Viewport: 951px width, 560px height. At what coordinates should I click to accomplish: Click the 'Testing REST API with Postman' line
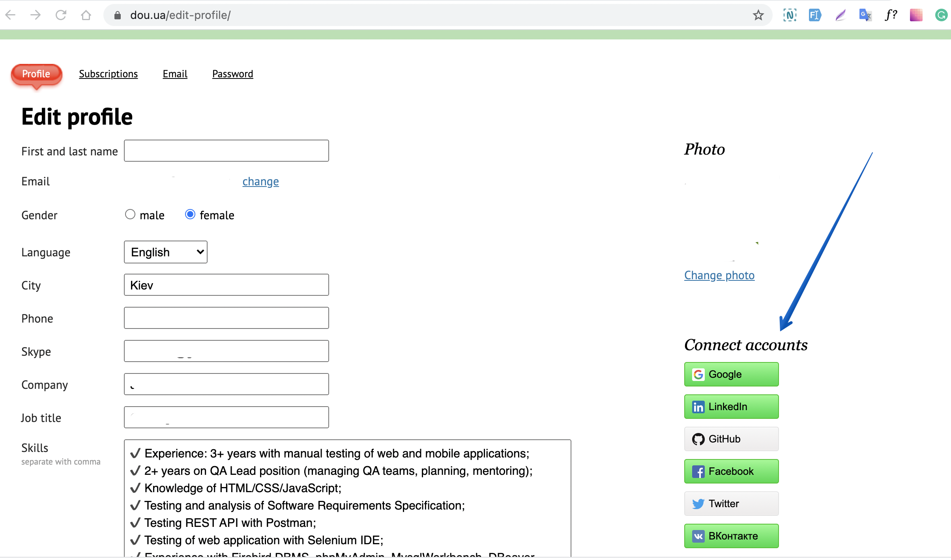pos(223,523)
